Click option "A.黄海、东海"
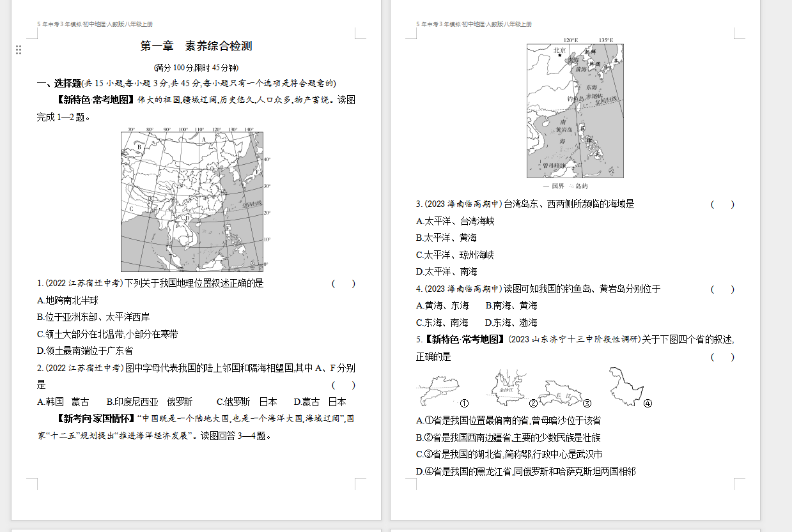792x532 pixels. [442, 305]
